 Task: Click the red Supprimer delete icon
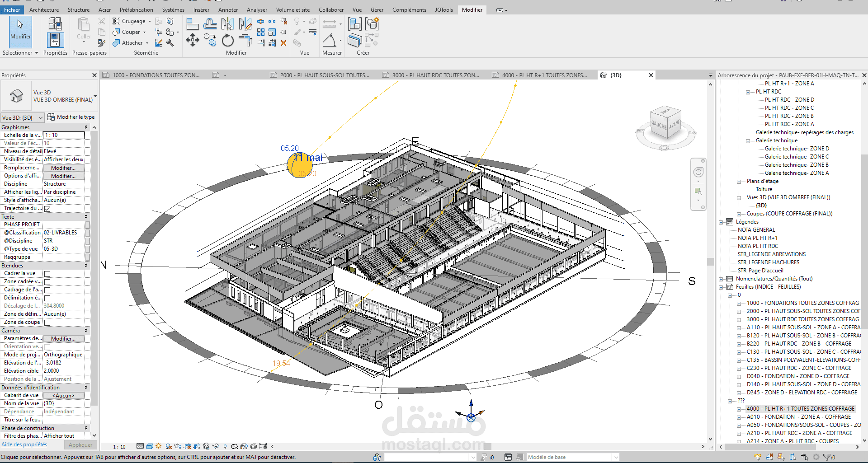click(283, 43)
